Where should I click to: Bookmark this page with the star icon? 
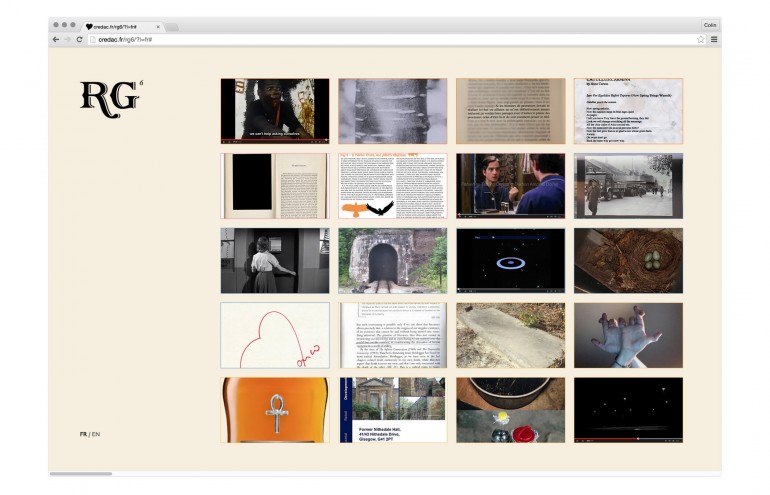701,39
